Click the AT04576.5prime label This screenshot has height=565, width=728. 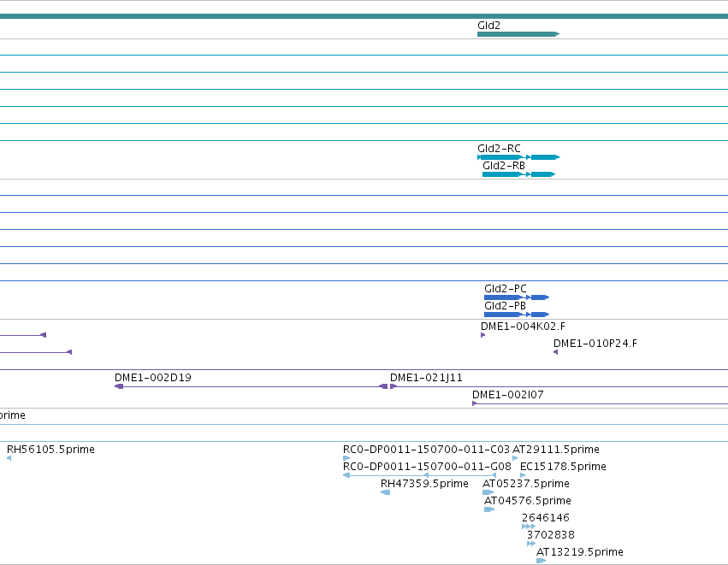tap(528, 501)
